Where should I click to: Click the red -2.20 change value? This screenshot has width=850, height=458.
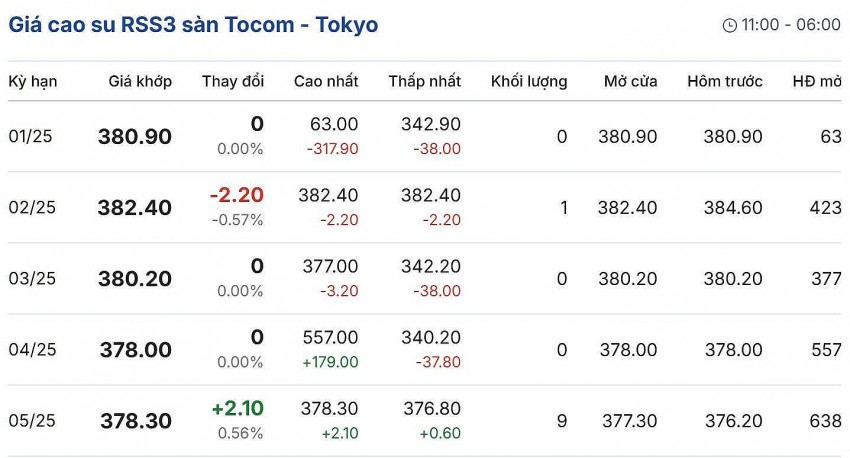[x=236, y=196]
